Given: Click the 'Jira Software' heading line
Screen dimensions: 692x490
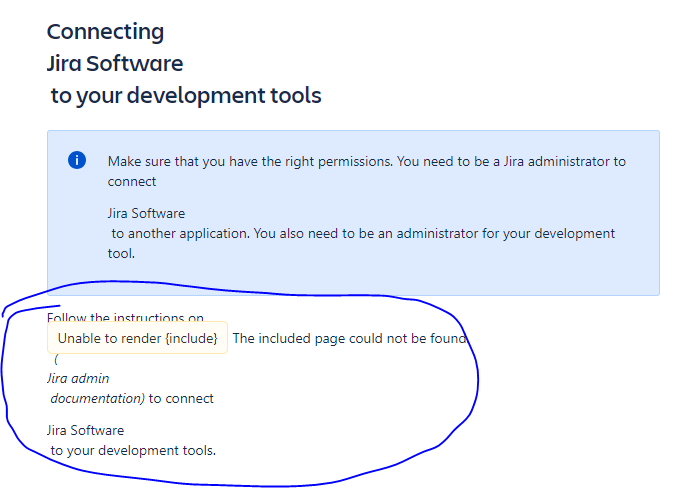Looking at the screenshot, I should coord(115,64).
